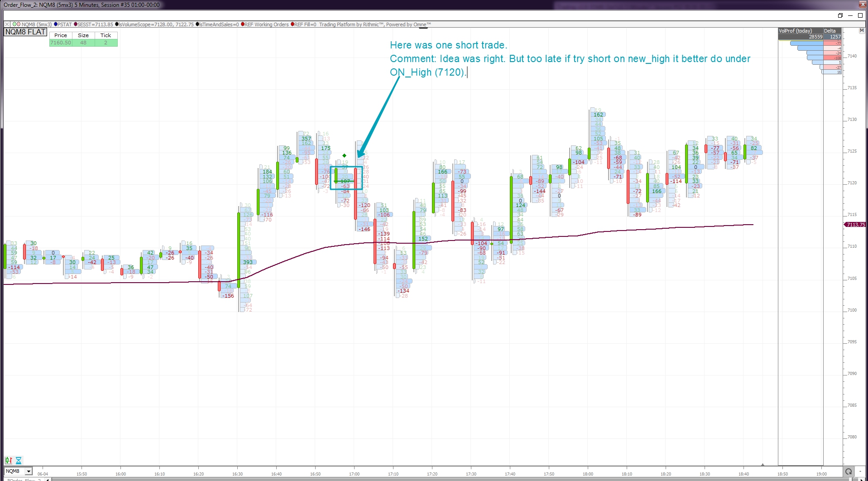Click the IsVolumeScope indicator dot
Screen dimensions: 868x481
(117, 24)
